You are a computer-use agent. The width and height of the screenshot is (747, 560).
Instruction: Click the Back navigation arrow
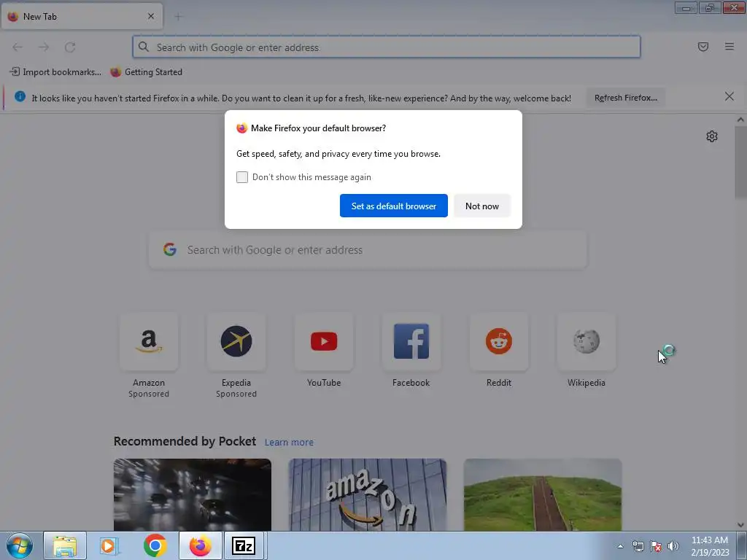click(x=18, y=47)
